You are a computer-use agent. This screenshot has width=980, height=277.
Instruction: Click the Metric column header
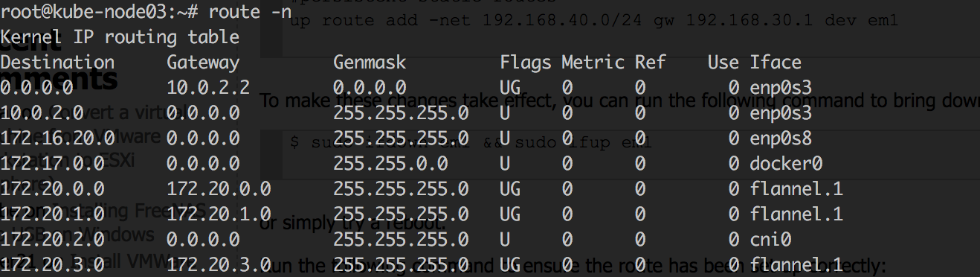[593, 63]
